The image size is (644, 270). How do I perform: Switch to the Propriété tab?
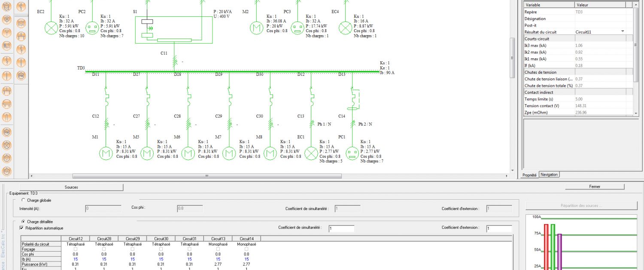tap(529, 175)
